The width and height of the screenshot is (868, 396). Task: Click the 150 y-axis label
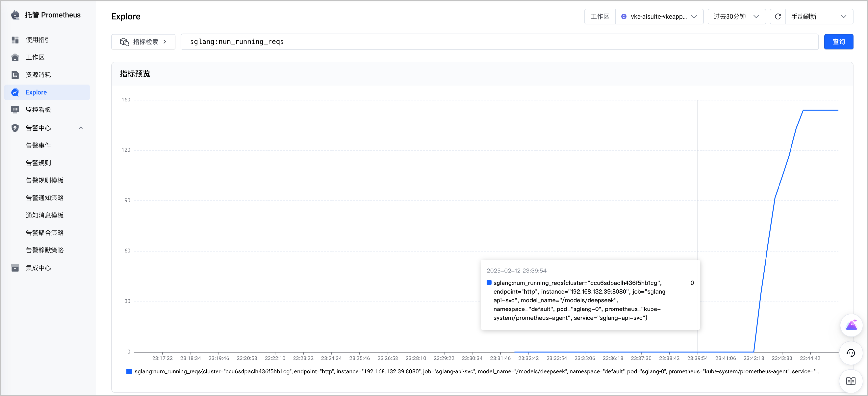[x=126, y=100]
